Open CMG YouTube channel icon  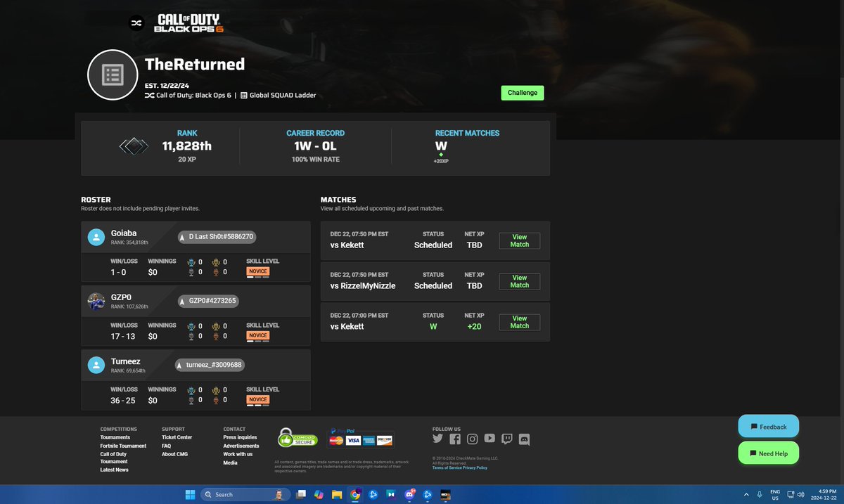(x=490, y=439)
